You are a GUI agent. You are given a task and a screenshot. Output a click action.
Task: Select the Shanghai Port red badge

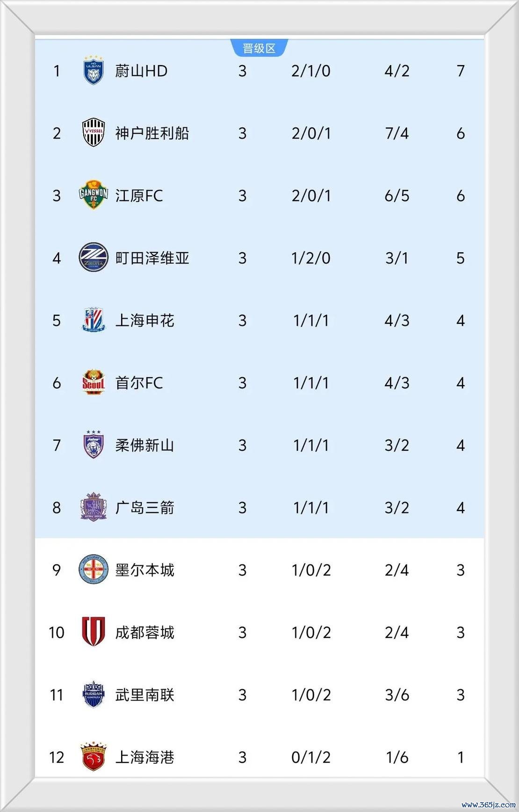[x=94, y=757]
